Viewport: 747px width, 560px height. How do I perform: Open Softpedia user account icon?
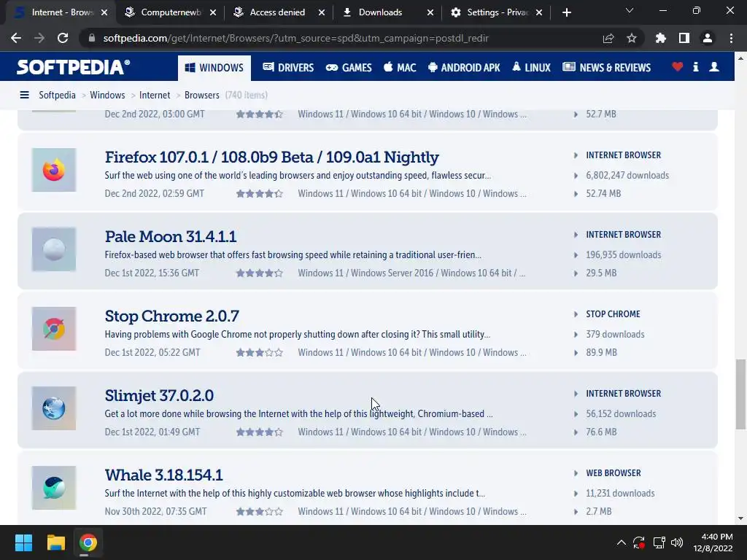coord(714,67)
